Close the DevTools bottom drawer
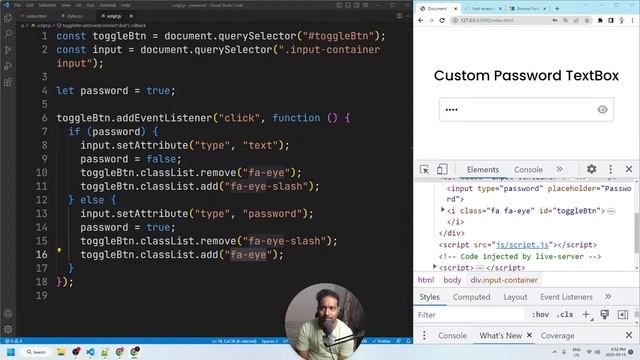Image resolution: width=640 pixels, height=360 pixels. tap(629, 336)
